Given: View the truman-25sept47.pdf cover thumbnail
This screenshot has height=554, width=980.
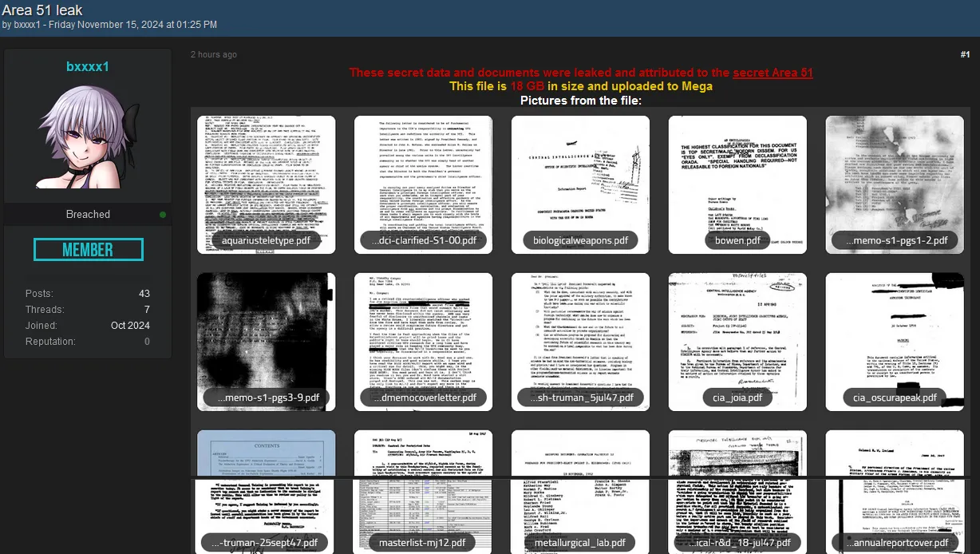Looking at the screenshot, I should [266, 491].
